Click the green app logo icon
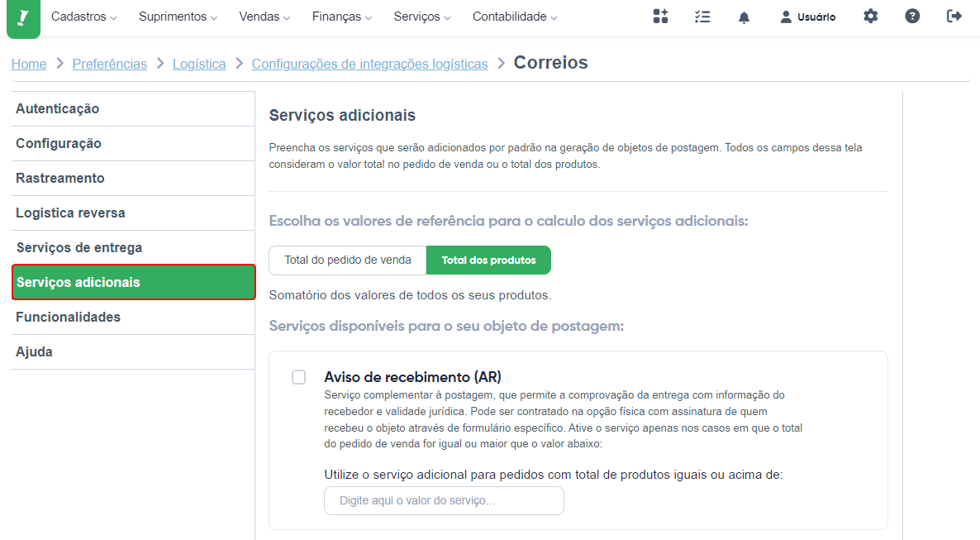This screenshot has height=540, width=980. (x=23, y=18)
